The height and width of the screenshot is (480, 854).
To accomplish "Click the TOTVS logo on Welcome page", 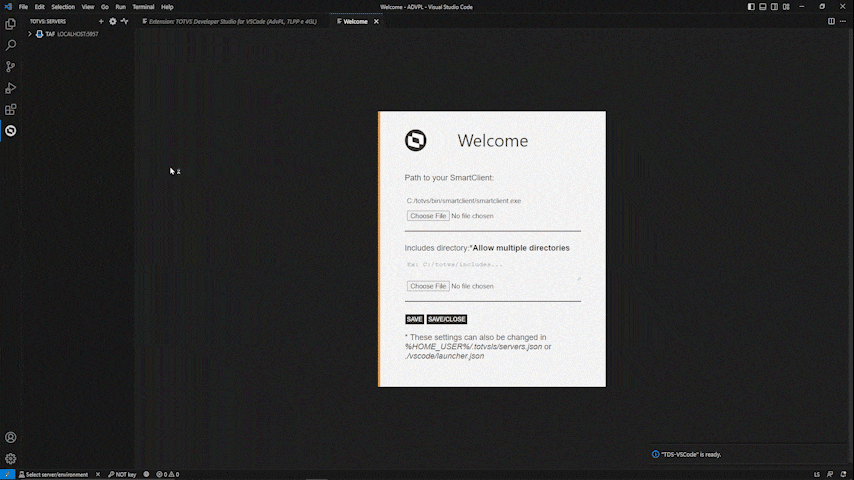I will (416, 141).
